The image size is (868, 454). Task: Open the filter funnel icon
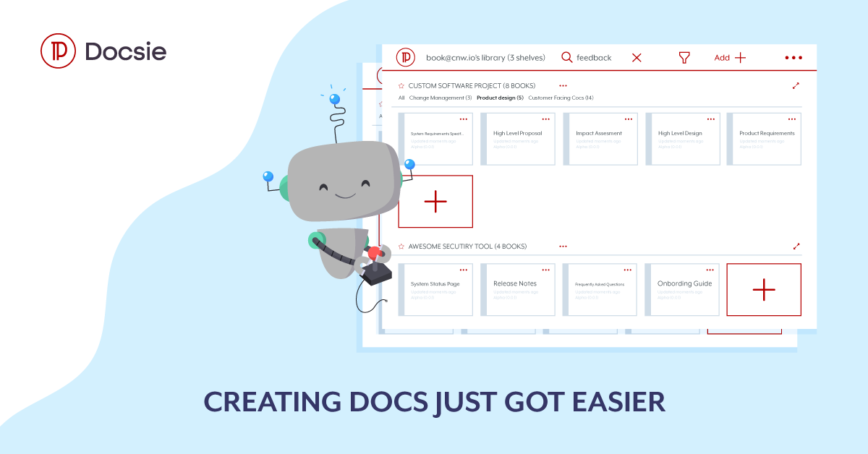pos(684,58)
